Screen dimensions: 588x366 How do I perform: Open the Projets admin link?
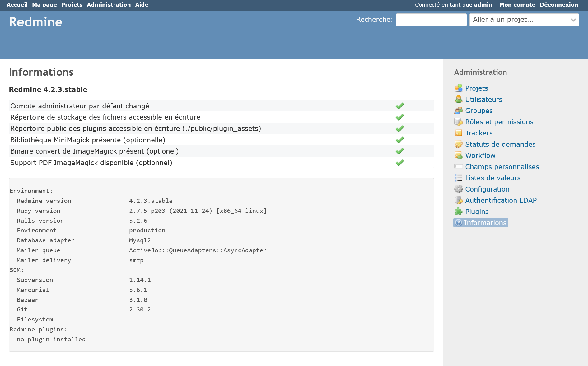pyautogui.click(x=477, y=88)
